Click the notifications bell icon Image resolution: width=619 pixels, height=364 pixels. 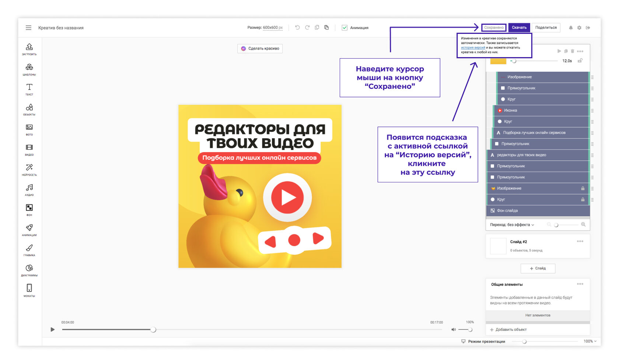pos(571,28)
